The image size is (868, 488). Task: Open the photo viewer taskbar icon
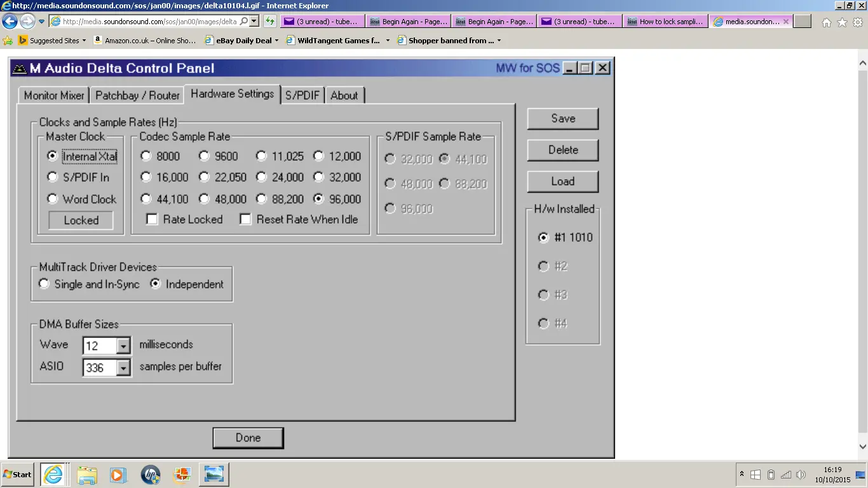[x=214, y=475]
